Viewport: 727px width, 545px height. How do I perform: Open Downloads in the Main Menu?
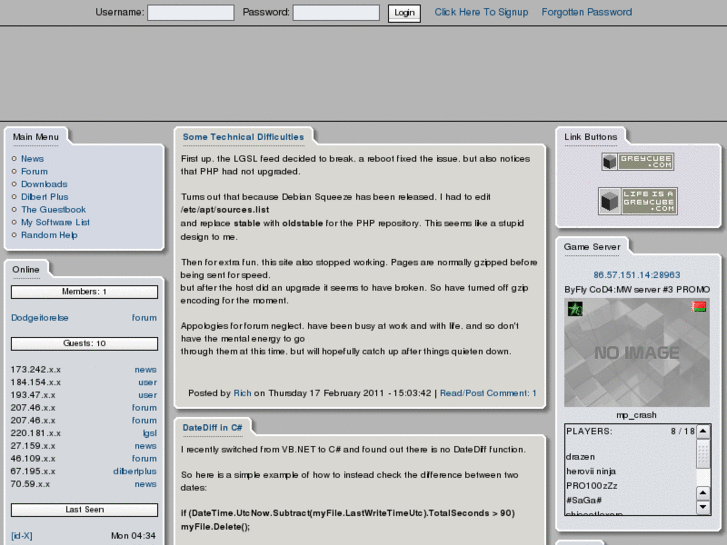pyautogui.click(x=44, y=184)
